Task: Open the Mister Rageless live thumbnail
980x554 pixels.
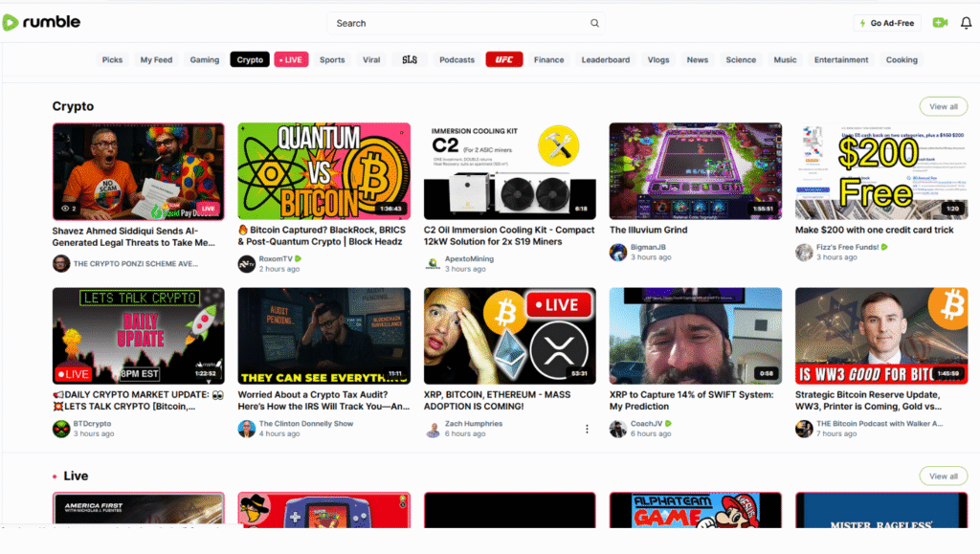Action: (x=881, y=510)
